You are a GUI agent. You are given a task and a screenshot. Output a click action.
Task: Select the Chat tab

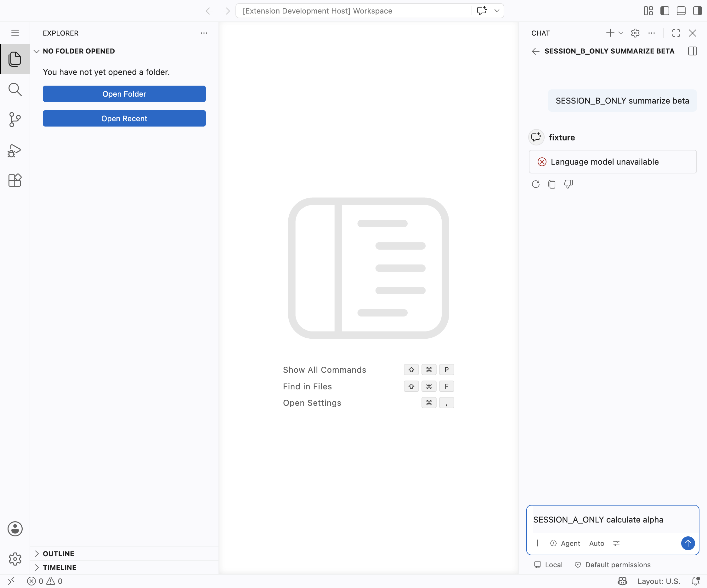tap(540, 33)
